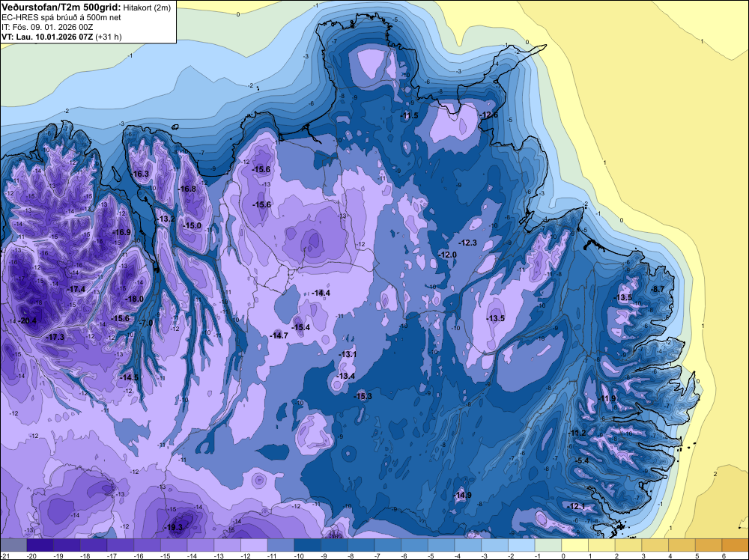
Task: Click the valid time 'VT: Lau. 10.01.2026 07Z'
Action: click(47, 37)
